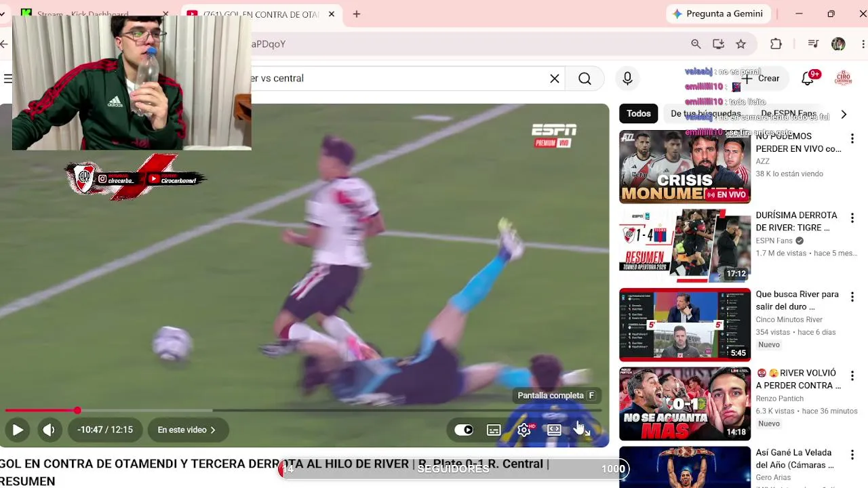This screenshot has height=488, width=868.
Task: Seek using the red video progress bar
Action: 303,410
